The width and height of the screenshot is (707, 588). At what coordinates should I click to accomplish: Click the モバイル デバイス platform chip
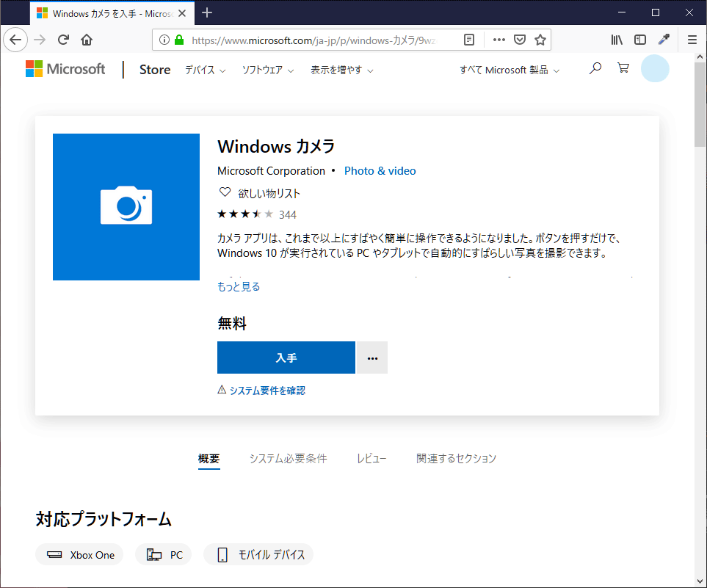[x=258, y=555]
